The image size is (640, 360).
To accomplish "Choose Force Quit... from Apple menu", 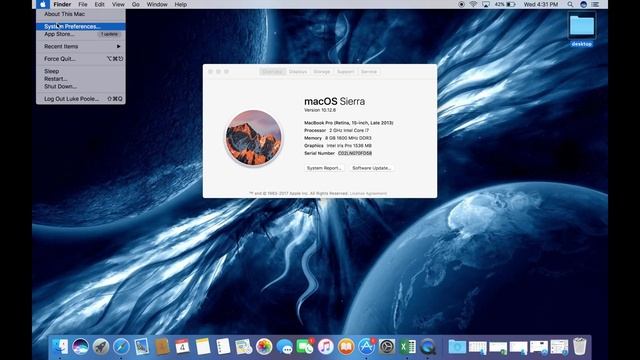I will 81,59.
